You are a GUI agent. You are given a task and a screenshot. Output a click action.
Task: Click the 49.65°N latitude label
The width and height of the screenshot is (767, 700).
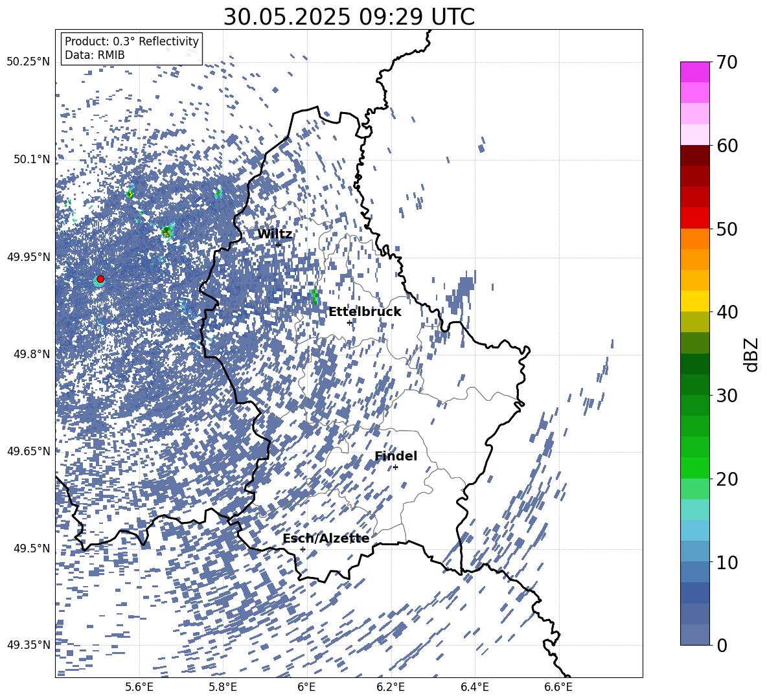click(29, 451)
